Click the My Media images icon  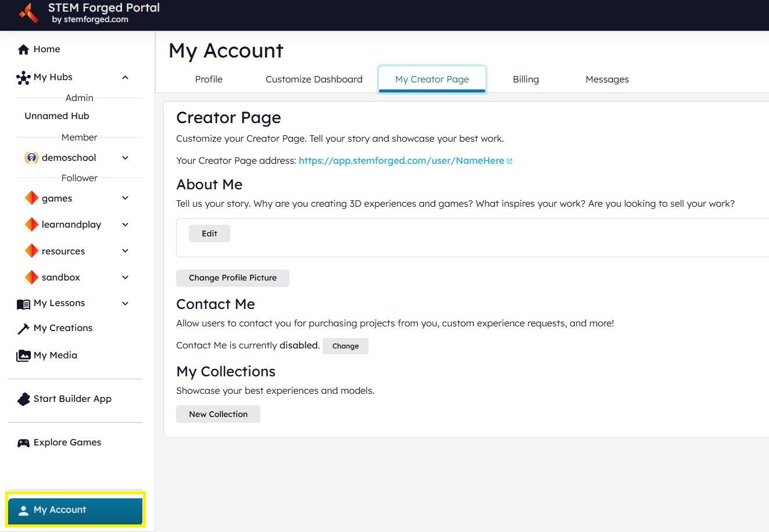23,355
